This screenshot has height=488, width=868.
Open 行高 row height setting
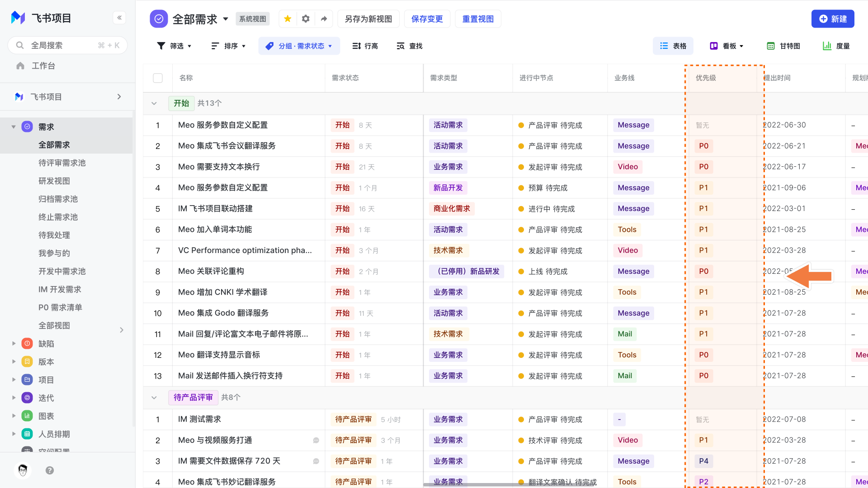[x=365, y=46]
